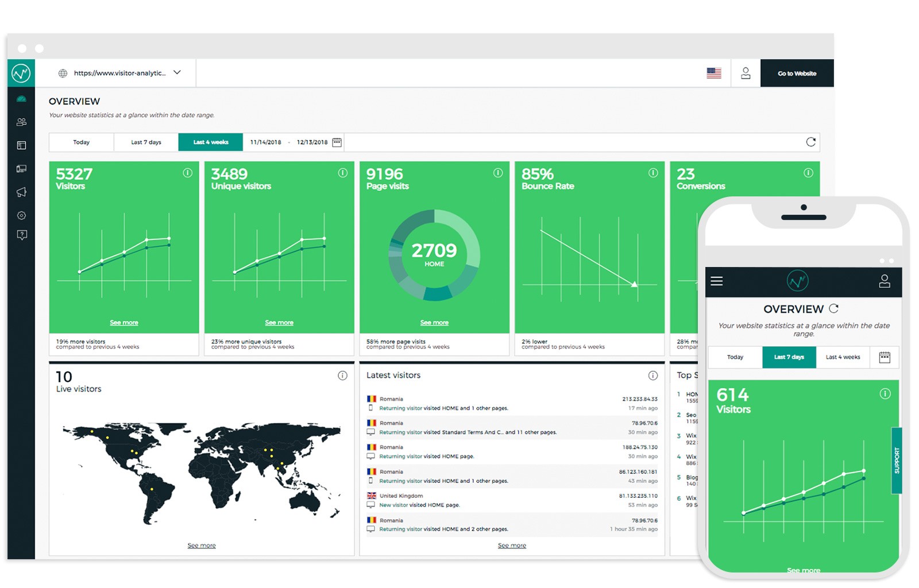919x588 pixels.
Task: Show info for Bounce Rate card
Action: (x=653, y=173)
